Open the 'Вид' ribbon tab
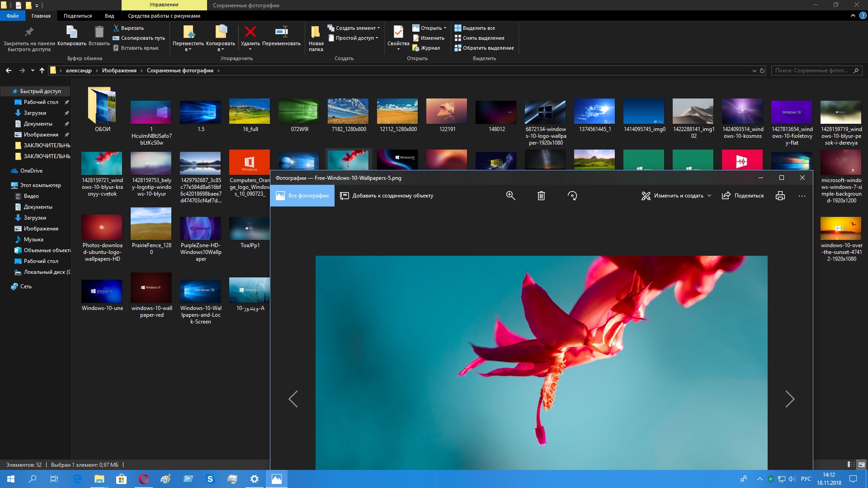Viewport: 868px width, 488px height. point(109,16)
